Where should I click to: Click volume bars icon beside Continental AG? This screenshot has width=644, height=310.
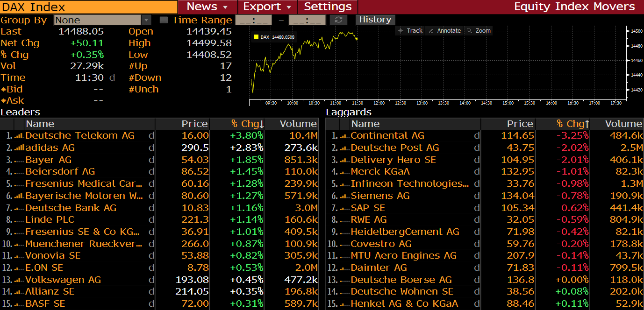(344, 136)
